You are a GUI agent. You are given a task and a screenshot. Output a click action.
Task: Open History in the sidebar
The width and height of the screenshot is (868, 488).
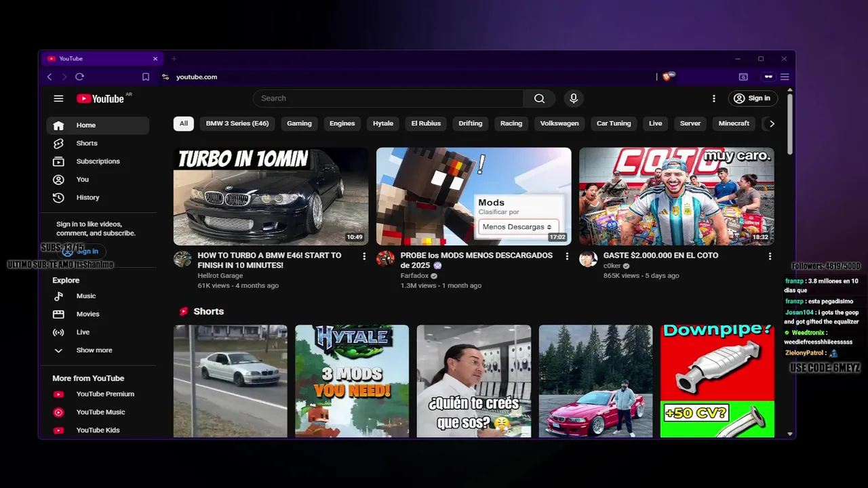(x=98, y=198)
